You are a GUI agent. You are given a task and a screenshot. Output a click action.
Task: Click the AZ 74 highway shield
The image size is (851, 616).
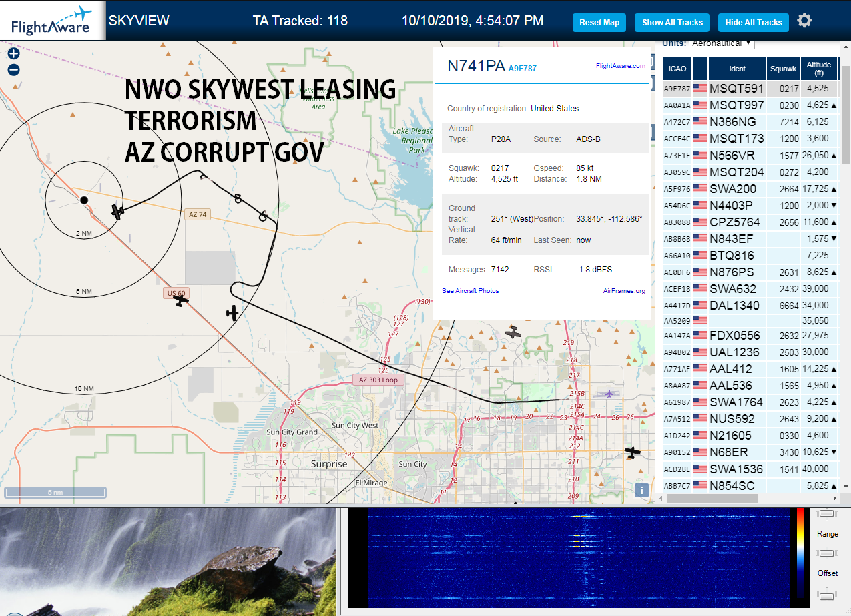[198, 214]
